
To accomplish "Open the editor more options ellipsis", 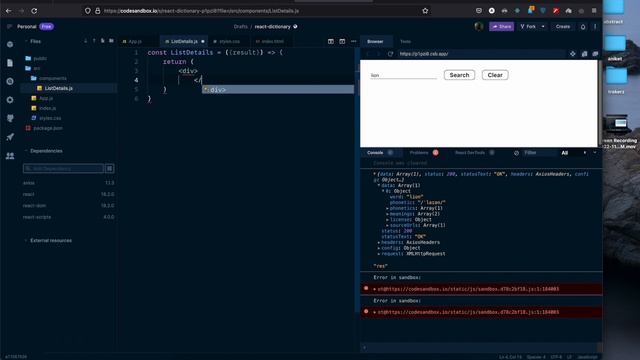I will pos(353,41).
